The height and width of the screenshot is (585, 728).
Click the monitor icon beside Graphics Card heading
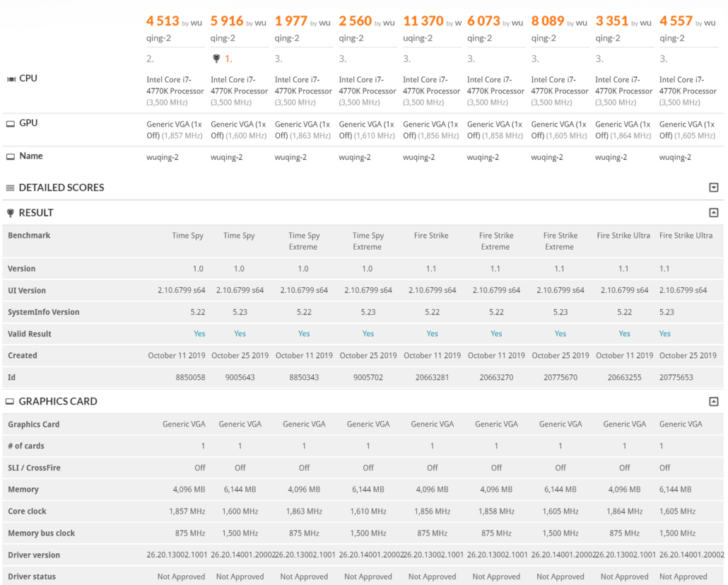10,402
